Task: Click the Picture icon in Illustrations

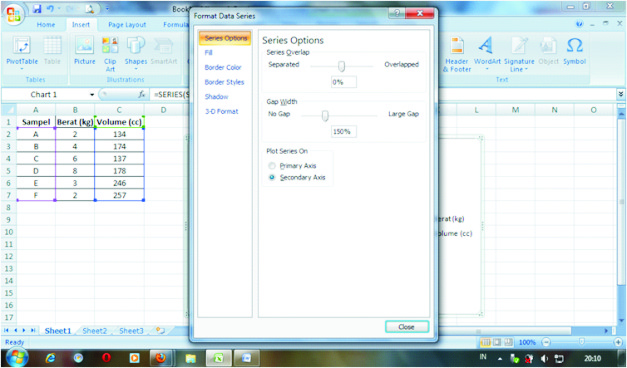Action: 84,51
